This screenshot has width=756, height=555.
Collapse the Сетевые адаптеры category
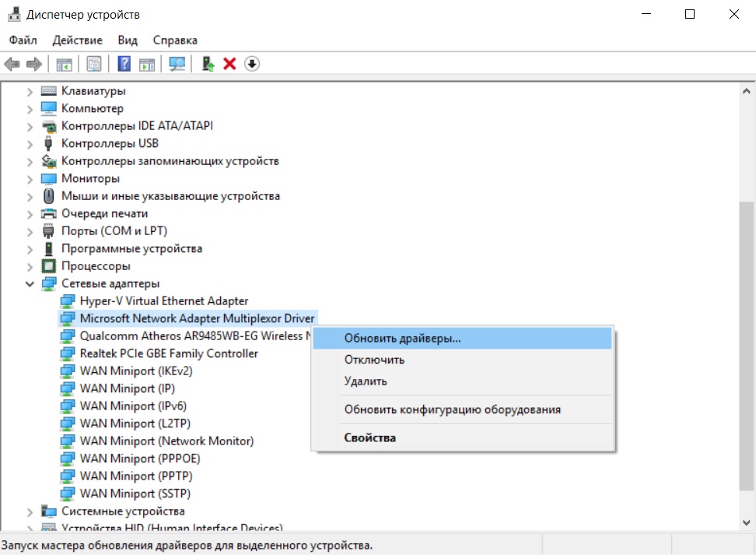(x=30, y=284)
